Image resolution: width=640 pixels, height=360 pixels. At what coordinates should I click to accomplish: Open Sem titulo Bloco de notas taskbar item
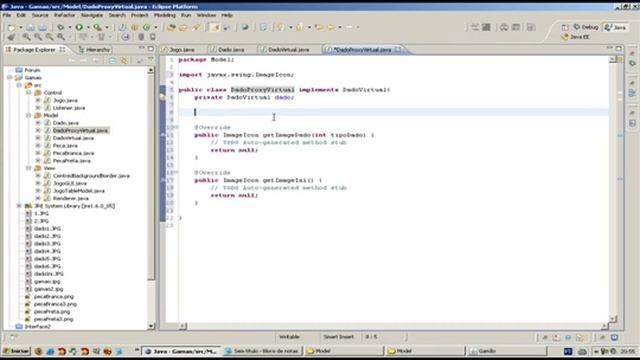tap(262, 351)
